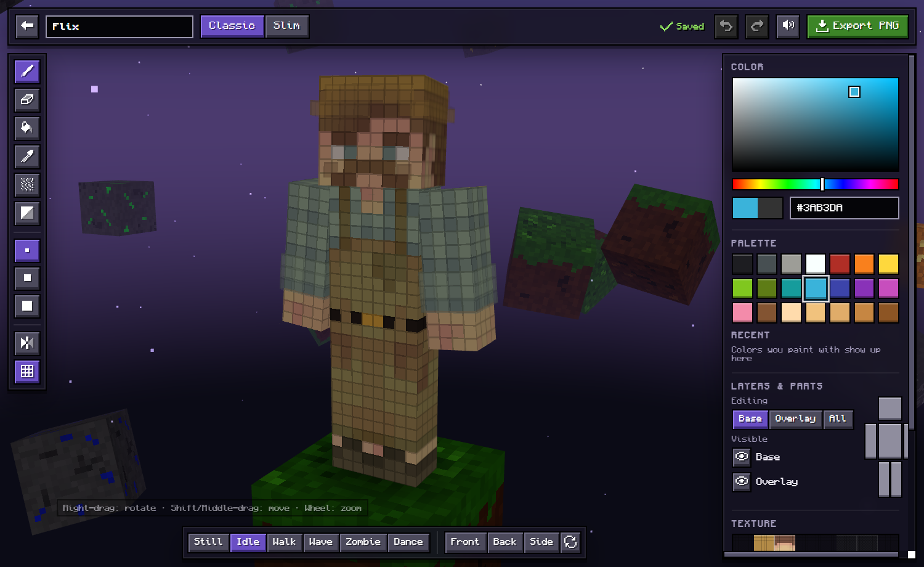Go back using the arrow button
924x567 pixels.
(x=27, y=26)
